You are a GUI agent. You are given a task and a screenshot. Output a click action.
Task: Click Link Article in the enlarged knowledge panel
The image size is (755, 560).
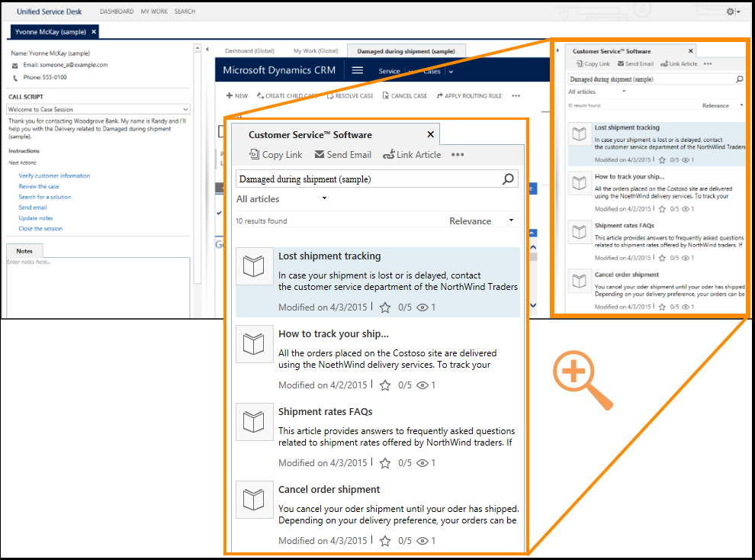coord(412,155)
